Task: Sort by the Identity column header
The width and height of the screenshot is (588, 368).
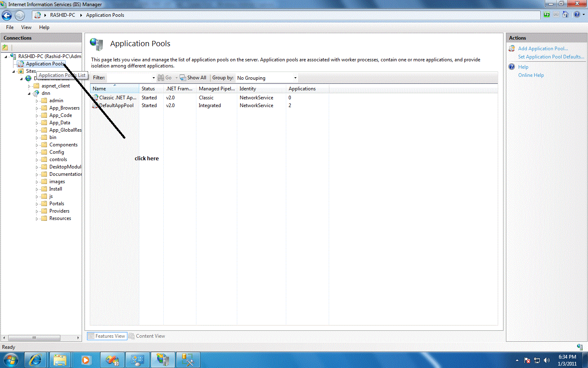Action: point(261,89)
